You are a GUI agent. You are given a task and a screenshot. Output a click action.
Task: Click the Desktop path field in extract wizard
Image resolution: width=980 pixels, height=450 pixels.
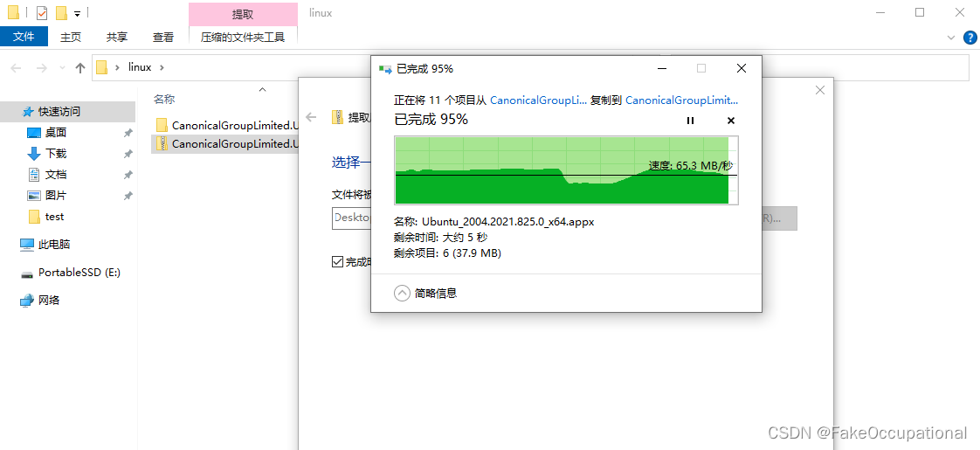351,218
